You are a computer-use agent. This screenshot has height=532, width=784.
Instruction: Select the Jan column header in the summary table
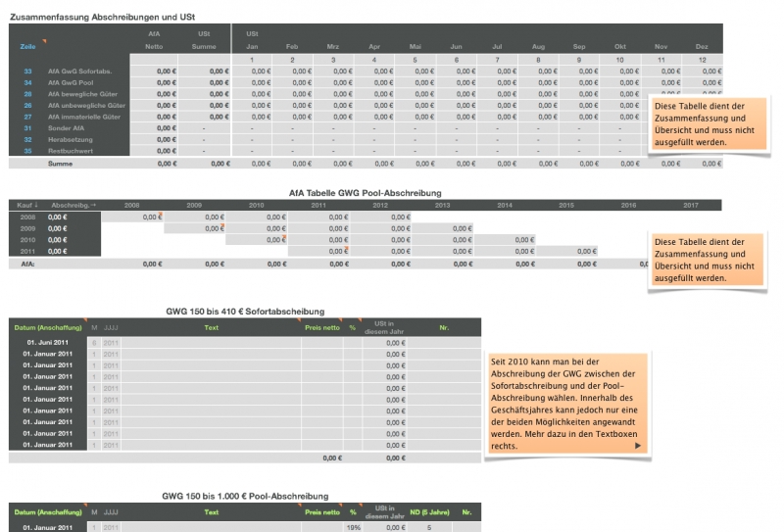(252, 46)
